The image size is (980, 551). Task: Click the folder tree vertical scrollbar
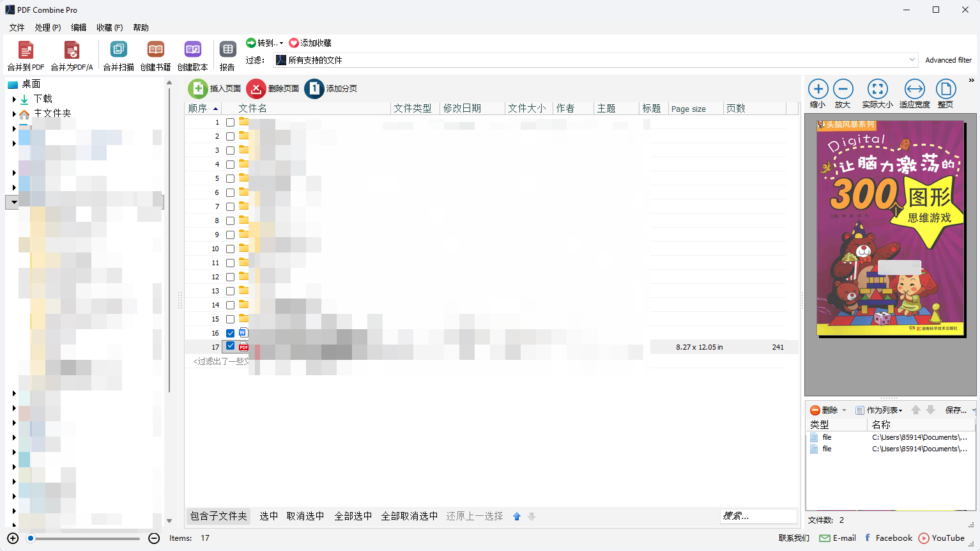click(169, 240)
